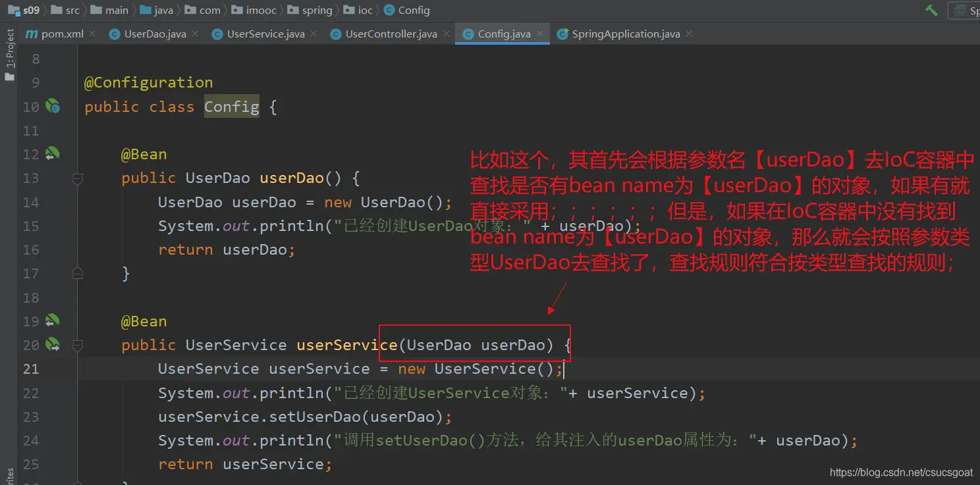Click the fold end marker on line 17
980x485 pixels.
click(x=78, y=273)
